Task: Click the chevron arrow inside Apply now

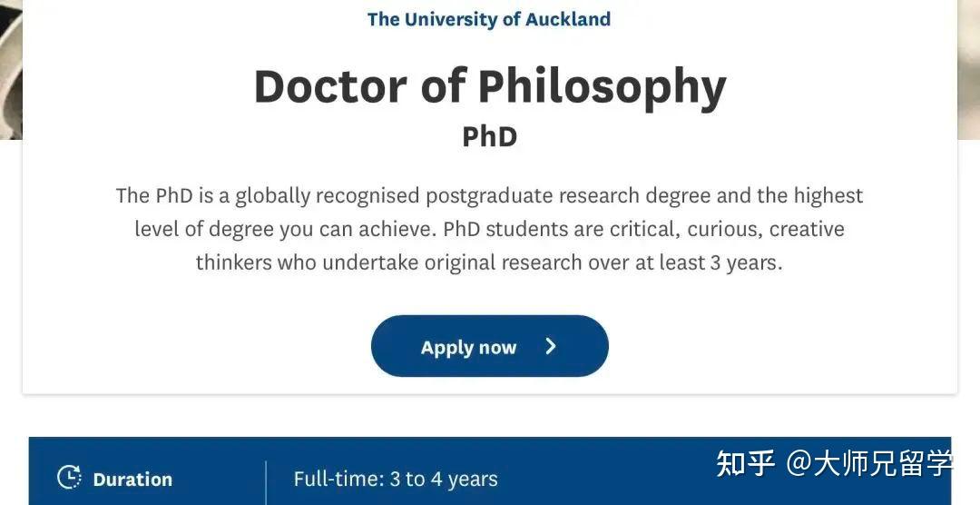Action: 551,346
